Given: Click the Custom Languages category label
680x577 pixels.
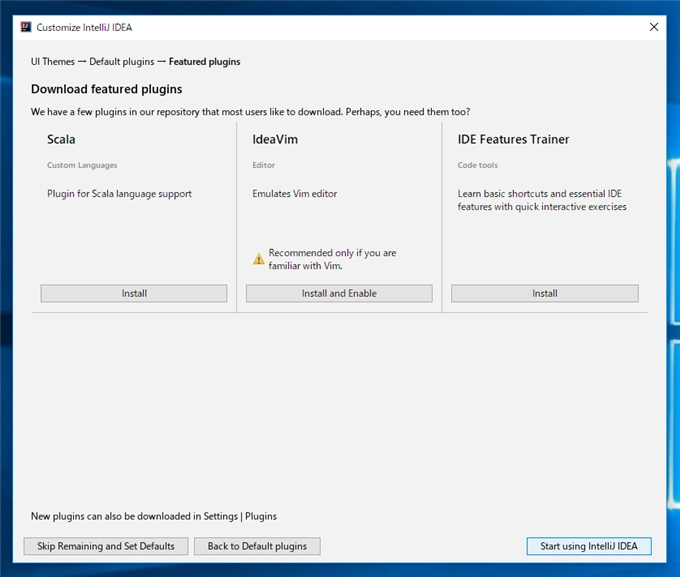Looking at the screenshot, I should coord(82,165).
